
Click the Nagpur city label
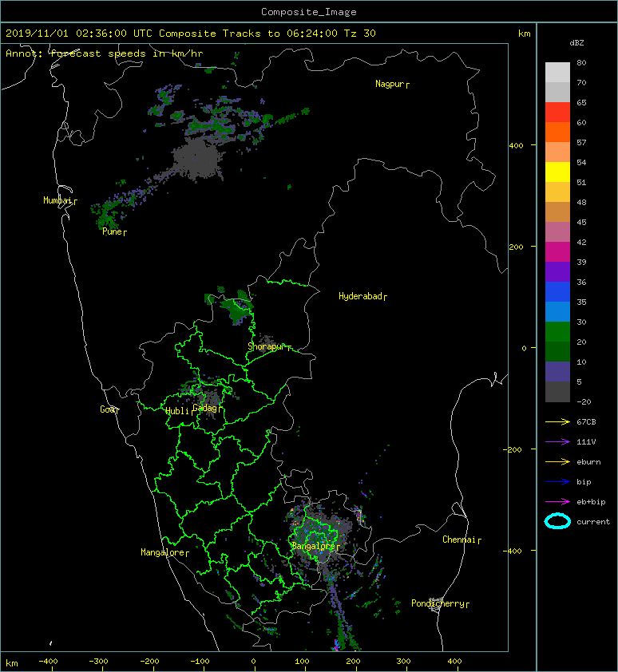pyautogui.click(x=392, y=84)
